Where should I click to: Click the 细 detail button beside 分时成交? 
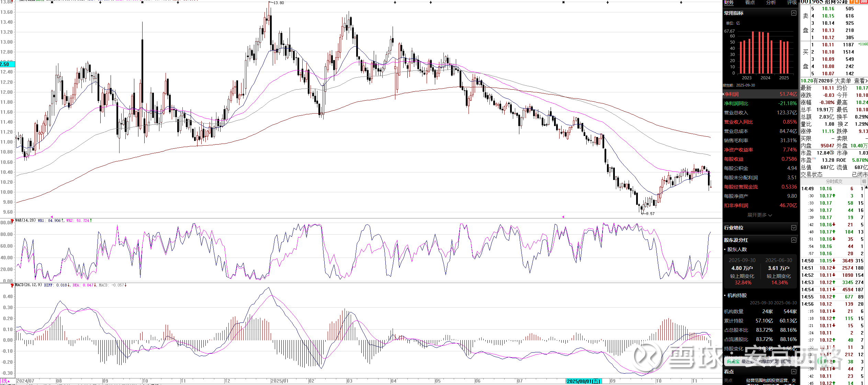coord(864,181)
